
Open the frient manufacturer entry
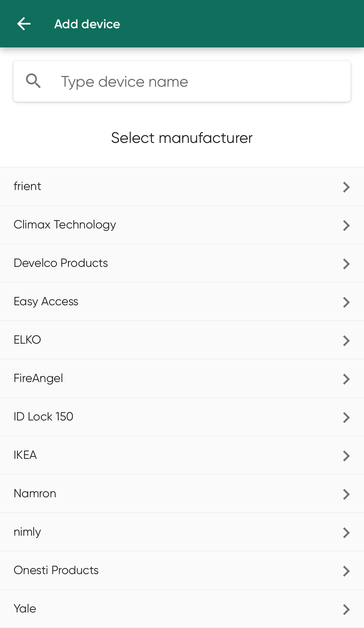click(x=182, y=186)
